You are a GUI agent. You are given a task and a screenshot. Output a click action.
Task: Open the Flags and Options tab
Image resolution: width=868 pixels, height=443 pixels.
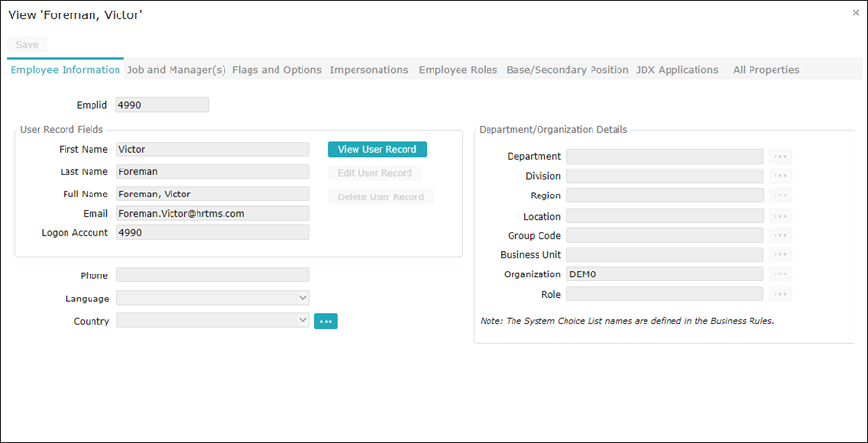pyautogui.click(x=276, y=70)
